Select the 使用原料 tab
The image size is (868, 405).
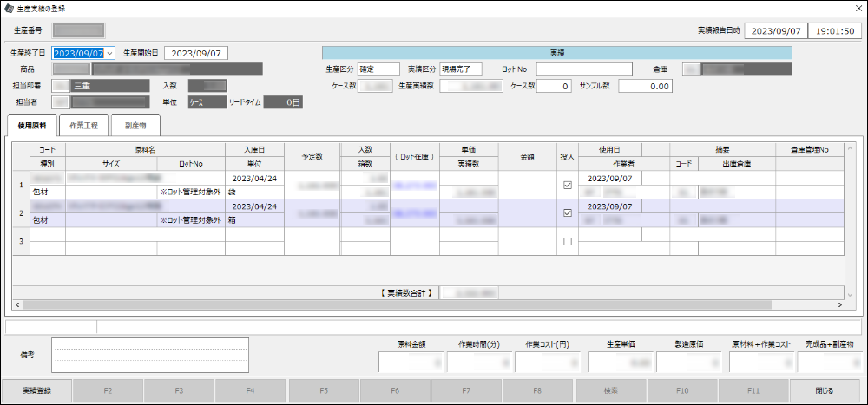(x=32, y=126)
